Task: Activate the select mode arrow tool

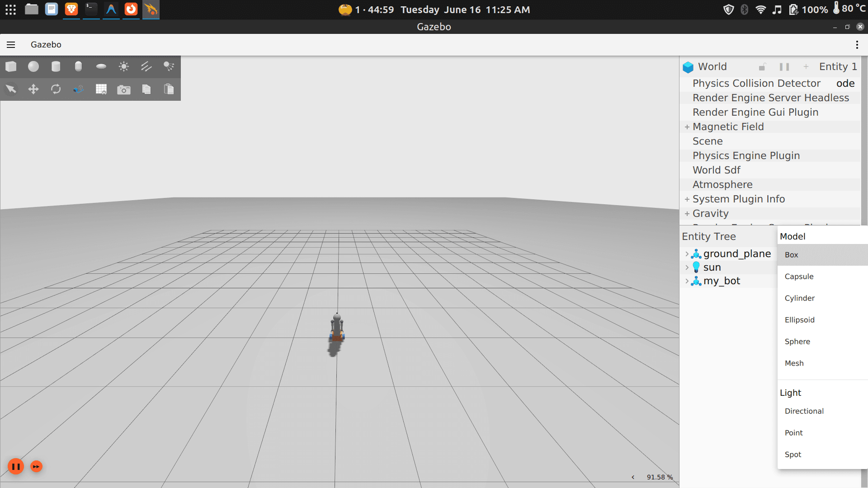Action: point(11,89)
